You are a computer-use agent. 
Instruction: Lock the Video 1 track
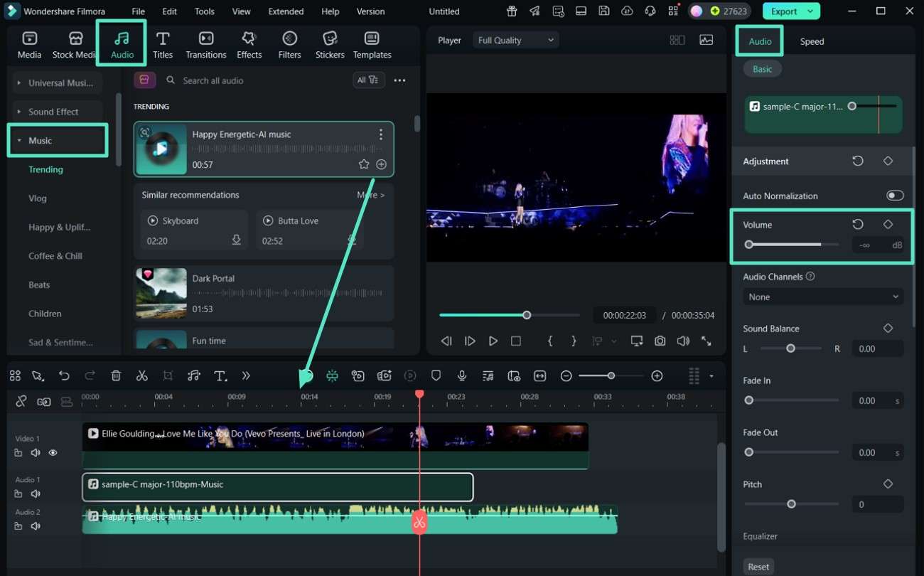(x=18, y=453)
